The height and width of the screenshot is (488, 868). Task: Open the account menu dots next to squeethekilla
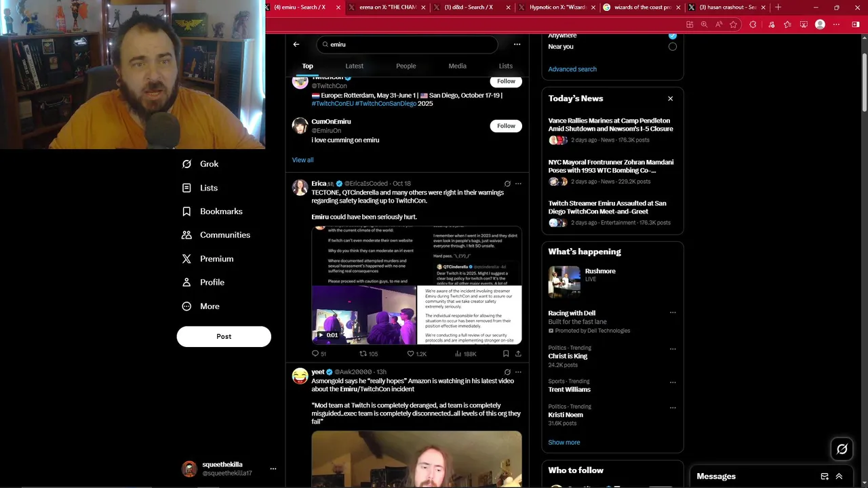coord(273,469)
